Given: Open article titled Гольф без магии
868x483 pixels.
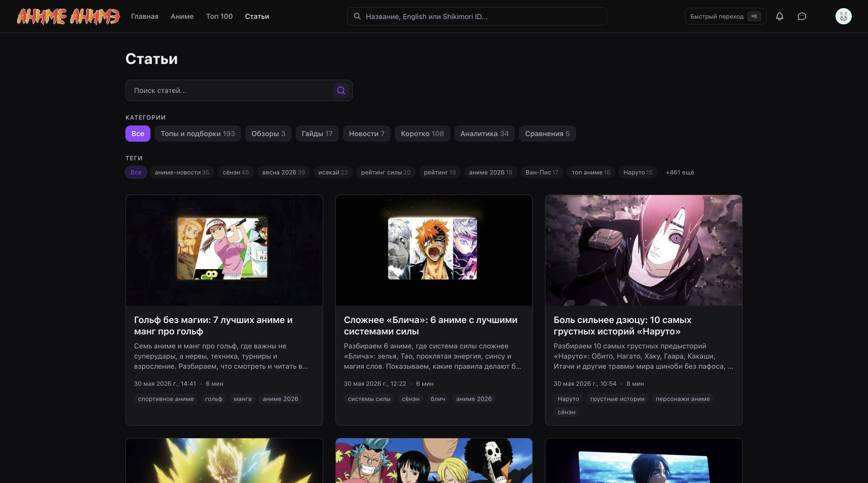Looking at the screenshot, I should [x=213, y=326].
